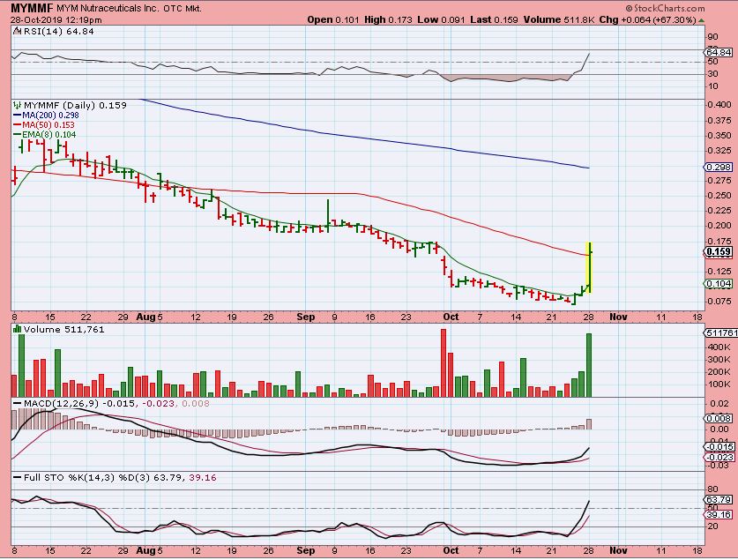Click the Nov label on bottom stochastic date axis
Viewport: 738px width, 560px height.
pos(618,550)
